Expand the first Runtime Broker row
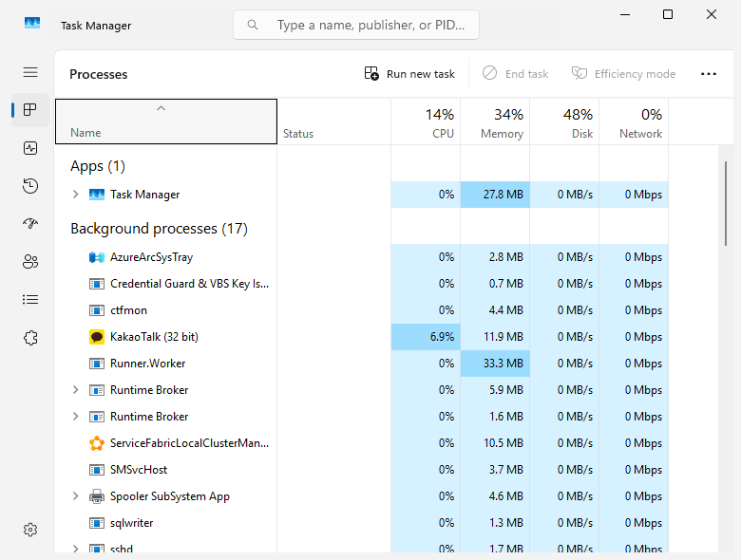 pos(75,389)
